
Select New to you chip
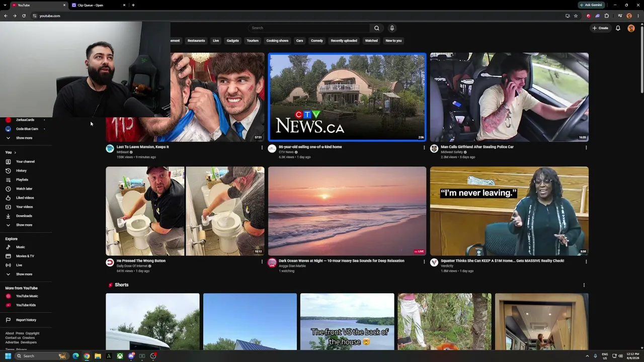(x=393, y=41)
